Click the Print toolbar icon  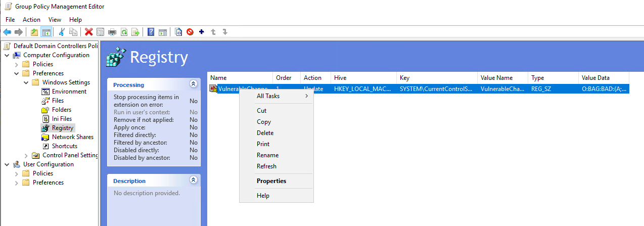pyautogui.click(x=112, y=32)
